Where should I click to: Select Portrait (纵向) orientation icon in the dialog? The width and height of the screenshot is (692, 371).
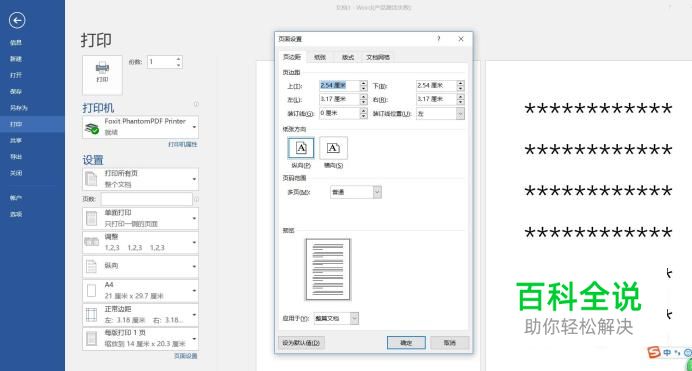(x=301, y=148)
